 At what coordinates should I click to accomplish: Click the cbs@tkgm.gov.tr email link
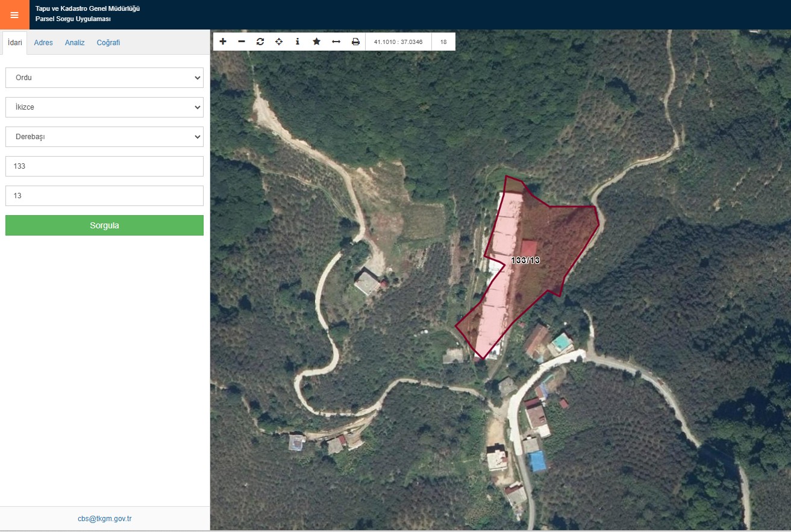(x=105, y=519)
